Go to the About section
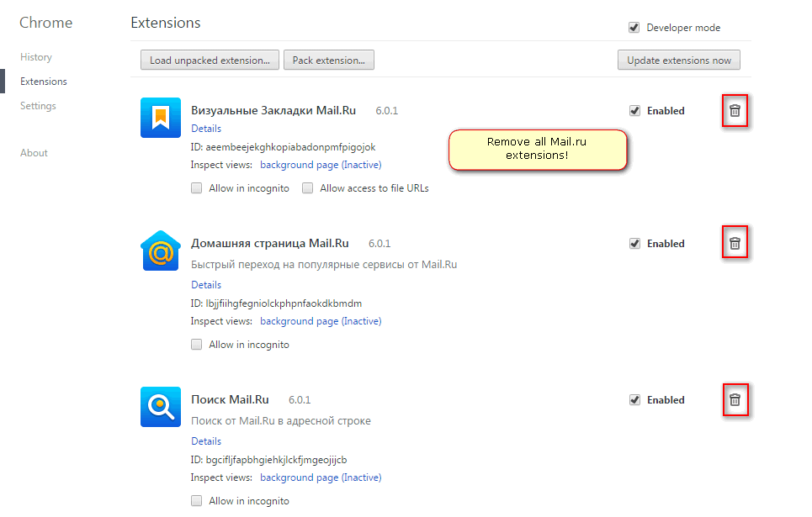 pos(34,152)
